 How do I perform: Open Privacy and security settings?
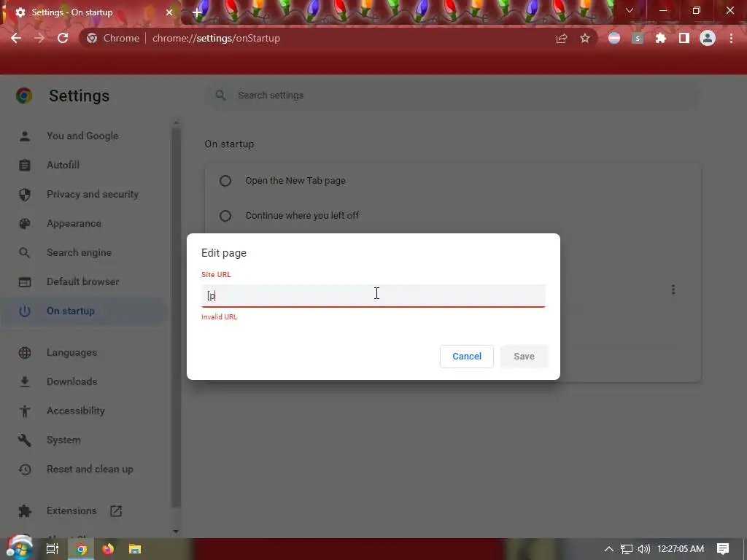pos(93,194)
